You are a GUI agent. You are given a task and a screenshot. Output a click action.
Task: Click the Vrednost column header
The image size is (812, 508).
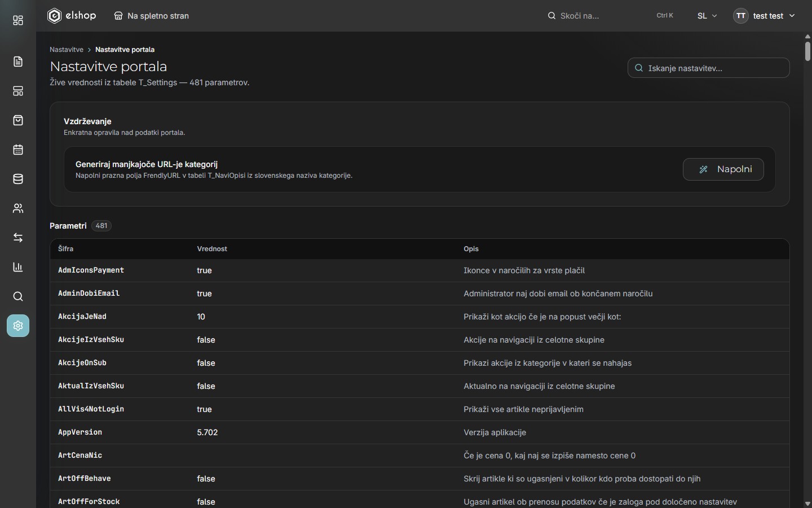tap(212, 249)
